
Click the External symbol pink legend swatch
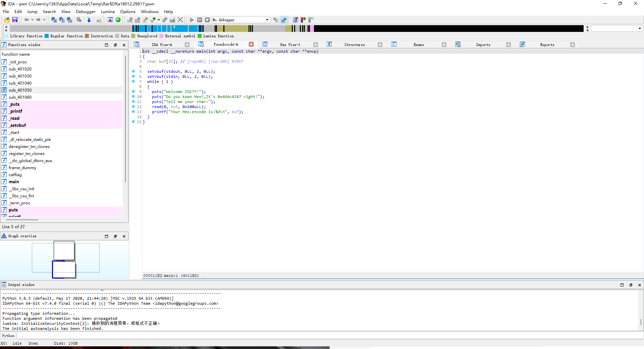pyautogui.click(x=161, y=36)
